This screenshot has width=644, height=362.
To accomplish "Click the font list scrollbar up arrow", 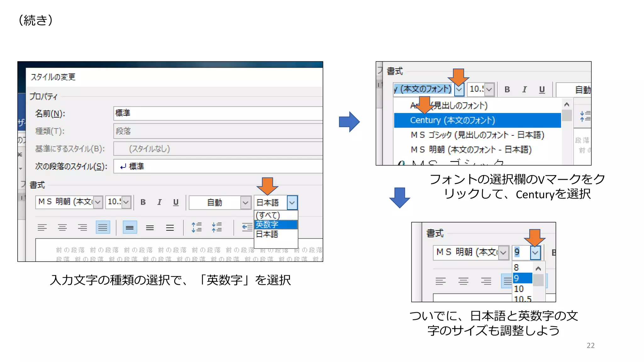I will 567,105.
